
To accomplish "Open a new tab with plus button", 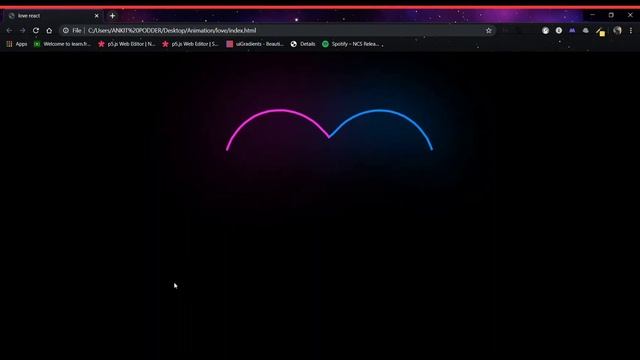I will [x=112, y=16].
